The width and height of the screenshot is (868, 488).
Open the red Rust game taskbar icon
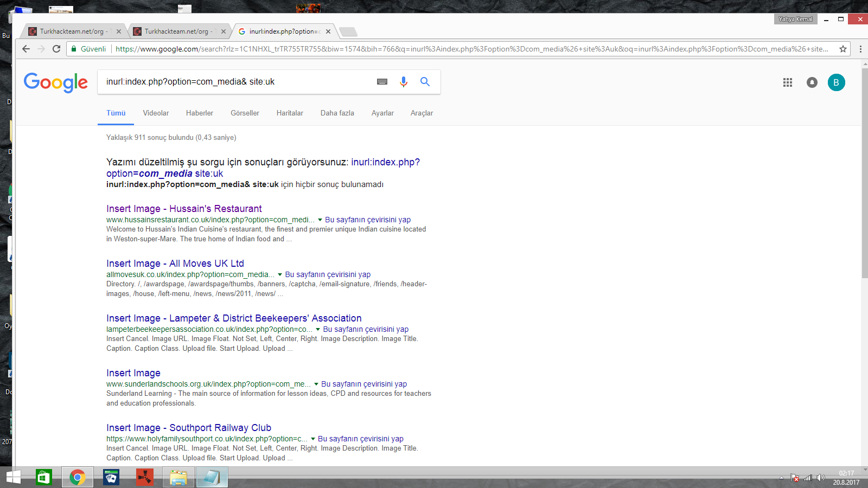click(x=145, y=477)
